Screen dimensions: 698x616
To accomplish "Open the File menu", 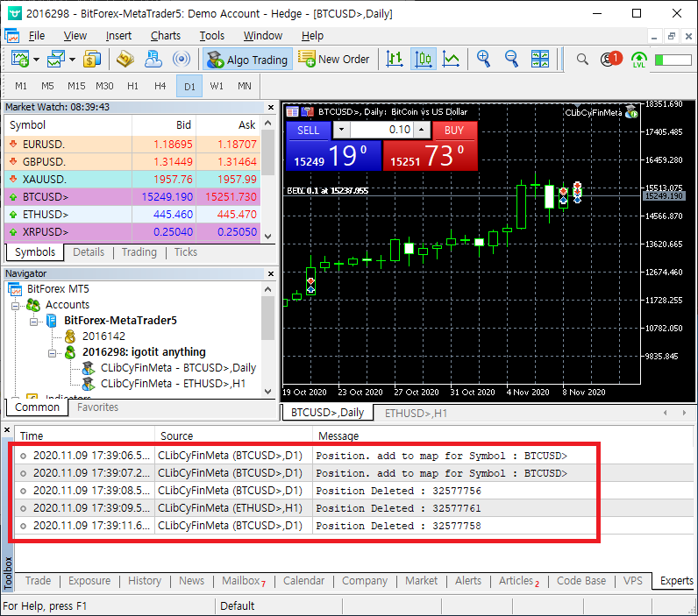I will [x=37, y=36].
